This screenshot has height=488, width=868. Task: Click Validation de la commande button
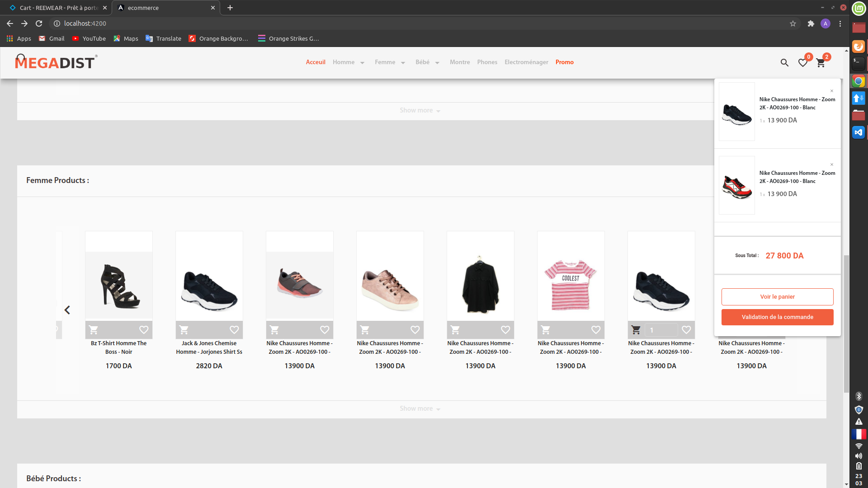click(x=777, y=317)
